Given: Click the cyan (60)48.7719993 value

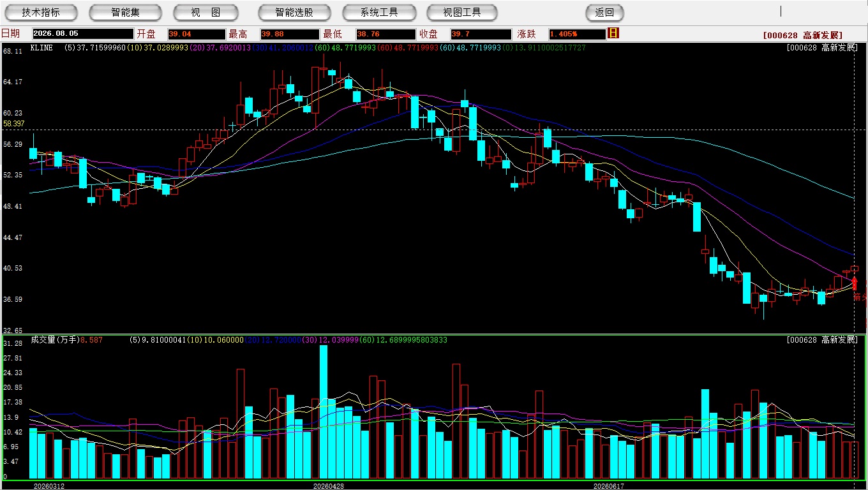Looking at the screenshot, I should pyautogui.click(x=470, y=48).
